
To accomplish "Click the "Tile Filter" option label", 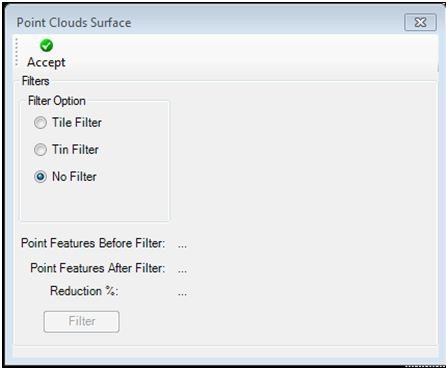I will click(x=77, y=123).
